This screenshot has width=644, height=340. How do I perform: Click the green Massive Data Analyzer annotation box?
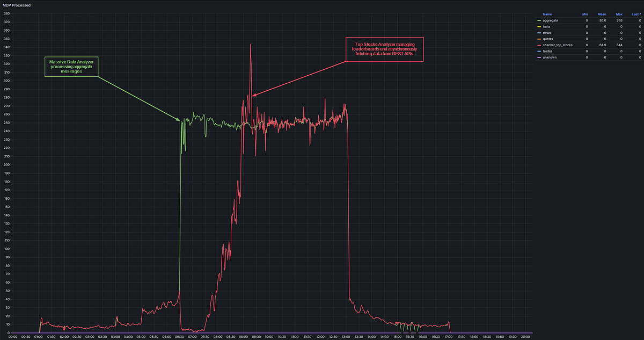coord(71,67)
